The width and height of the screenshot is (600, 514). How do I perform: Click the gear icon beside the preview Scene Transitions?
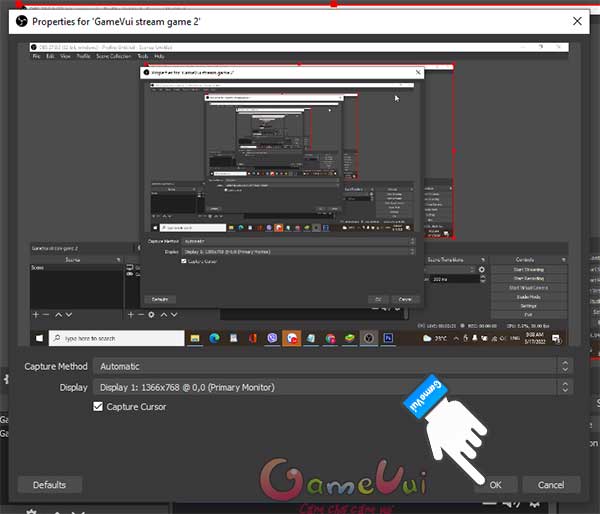pos(482,270)
